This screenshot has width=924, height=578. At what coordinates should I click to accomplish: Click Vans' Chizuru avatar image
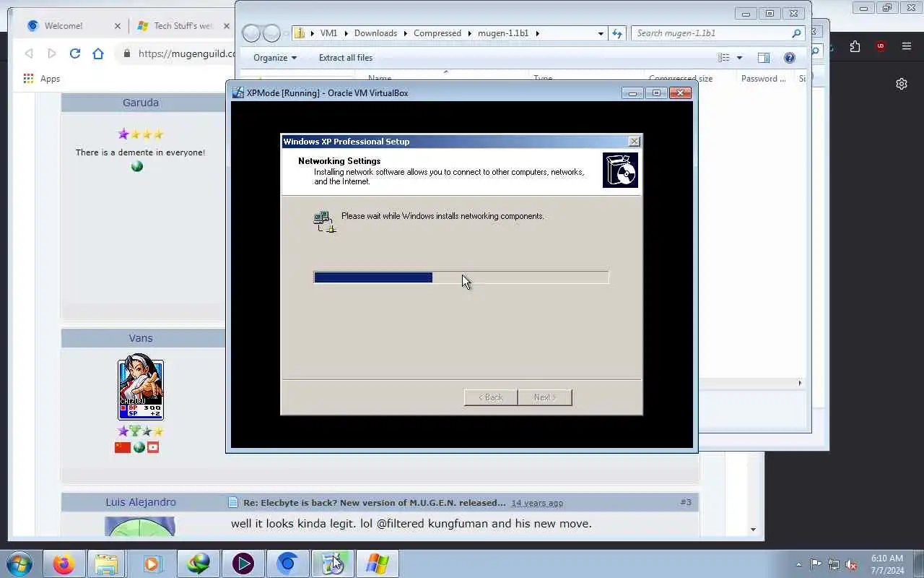(x=141, y=387)
